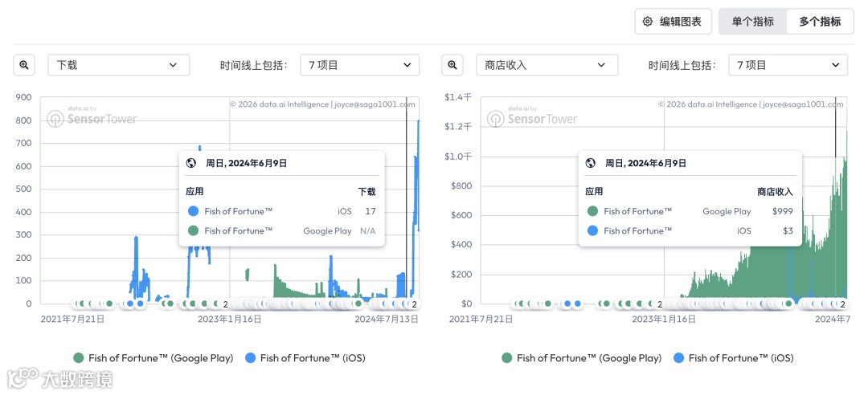Click green Google Play dot in downloads tooltip
The width and height of the screenshot is (868, 395).
click(x=193, y=230)
